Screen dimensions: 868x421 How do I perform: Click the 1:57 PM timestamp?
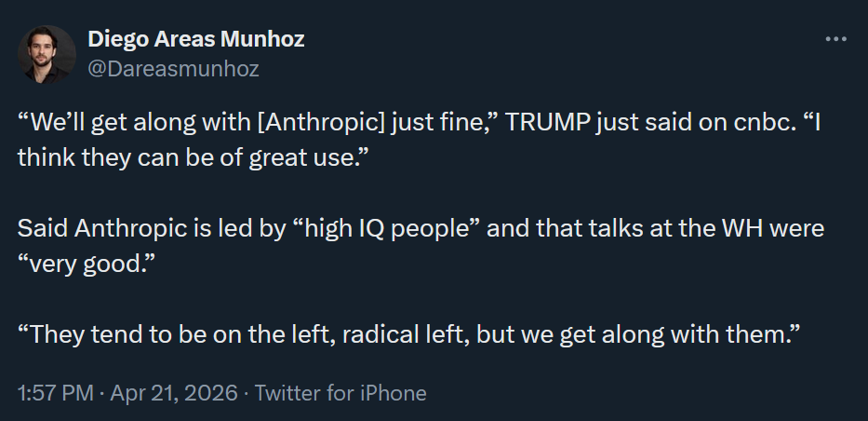(x=55, y=393)
